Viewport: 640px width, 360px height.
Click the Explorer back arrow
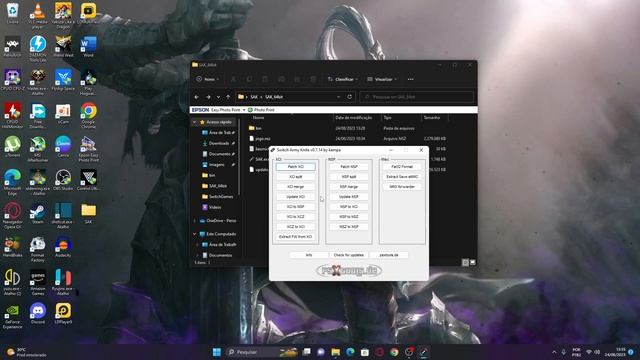pyautogui.click(x=197, y=97)
